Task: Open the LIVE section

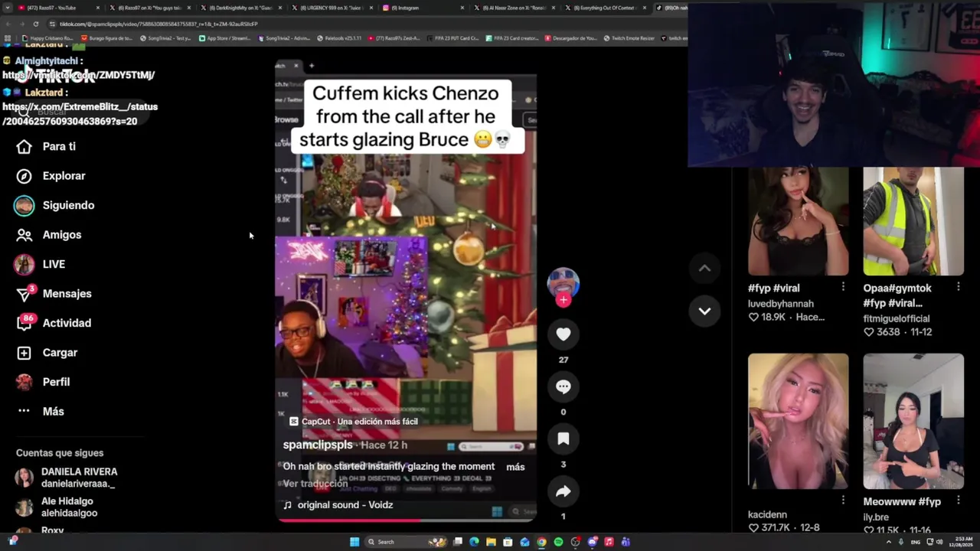Action: point(41,264)
